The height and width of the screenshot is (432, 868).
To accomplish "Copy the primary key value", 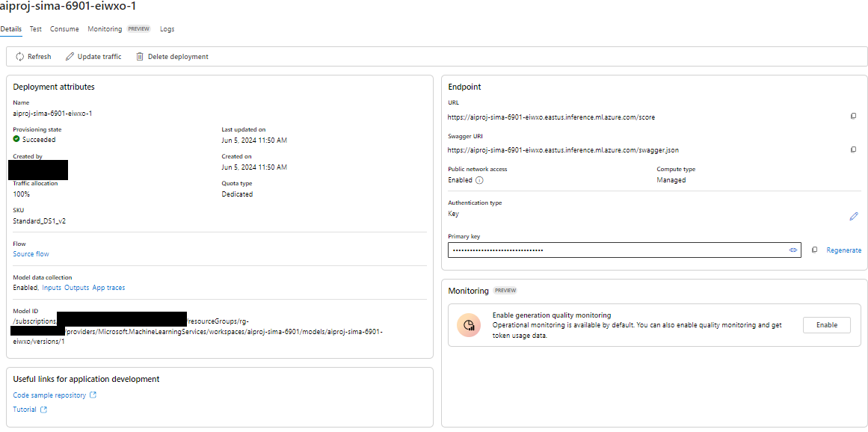I will [x=814, y=250].
